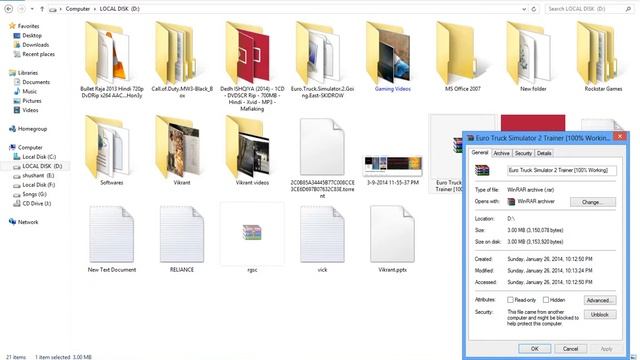Screen dimensions: 640x360
Task: Open CD Drive (I:) in the sidebar
Action: point(37,203)
